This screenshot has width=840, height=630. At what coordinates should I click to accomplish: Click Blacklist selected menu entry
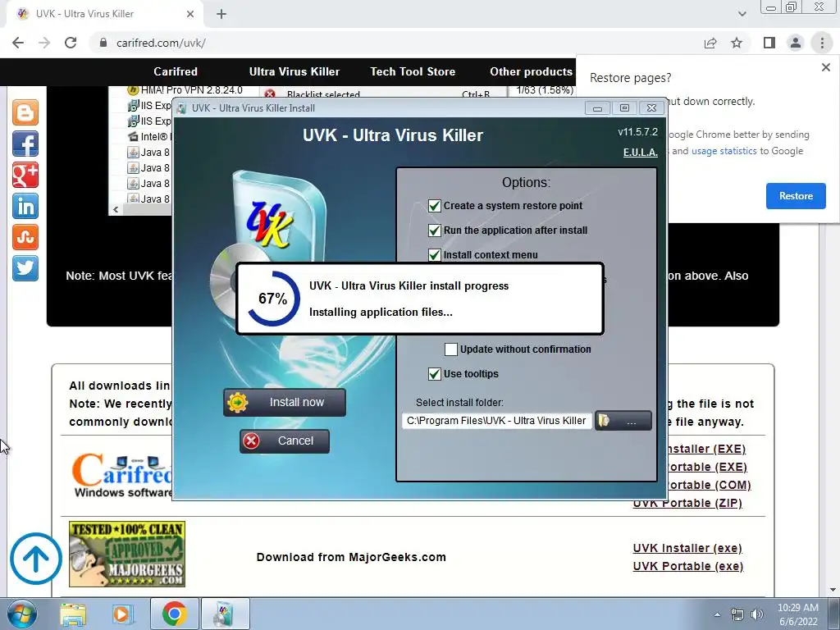(x=323, y=94)
